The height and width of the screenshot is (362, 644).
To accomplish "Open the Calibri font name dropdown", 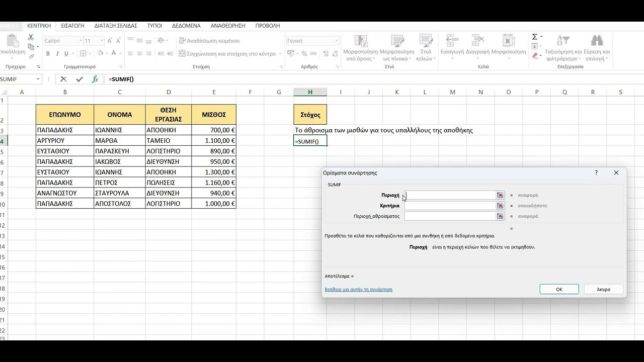I will [80, 41].
